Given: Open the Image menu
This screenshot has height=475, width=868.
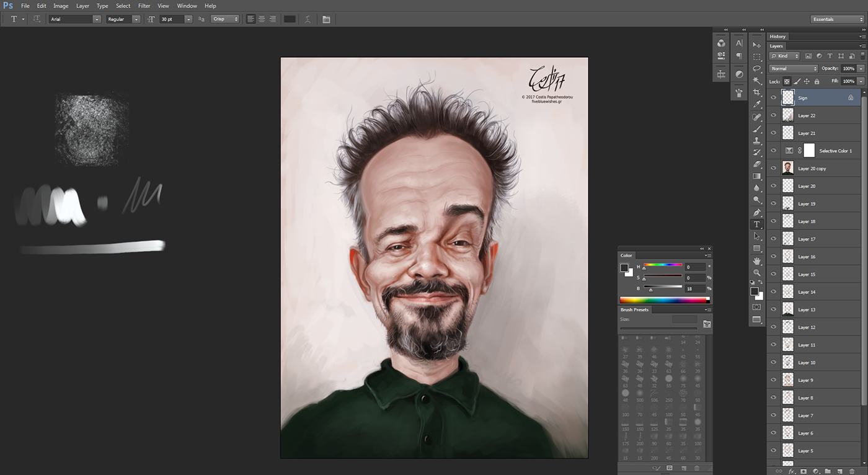Looking at the screenshot, I should [61, 6].
